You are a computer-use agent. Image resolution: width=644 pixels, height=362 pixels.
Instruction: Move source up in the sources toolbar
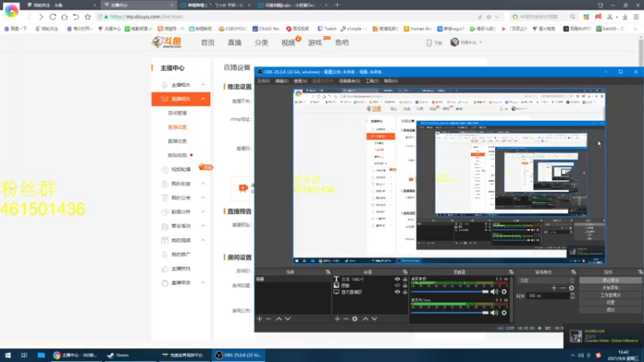[x=365, y=319]
